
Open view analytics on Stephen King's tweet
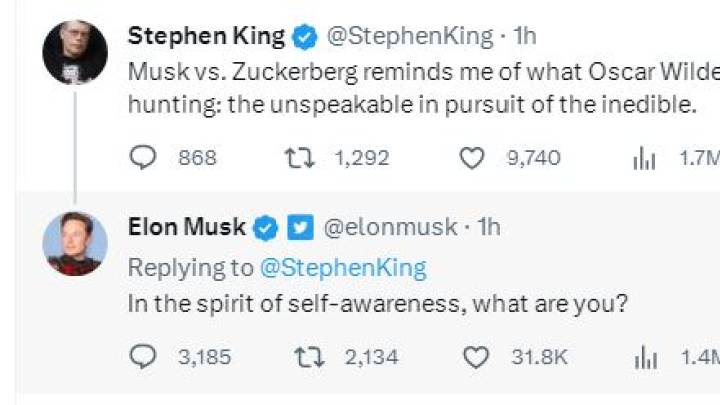644,159
